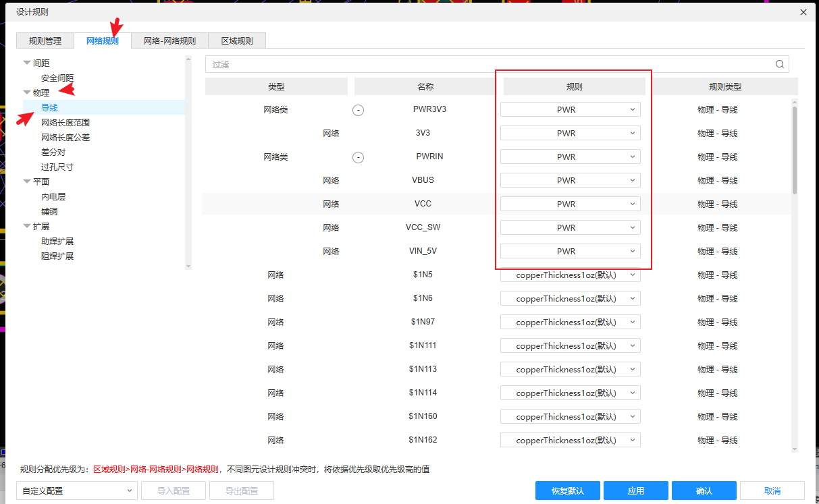The height and width of the screenshot is (504, 819).
Task: Click the 应用 button
Action: pos(636,491)
